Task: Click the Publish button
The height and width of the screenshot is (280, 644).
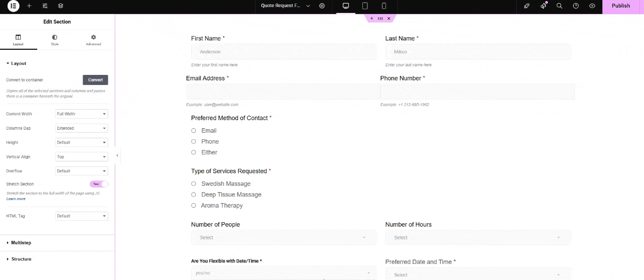Action: [620, 6]
